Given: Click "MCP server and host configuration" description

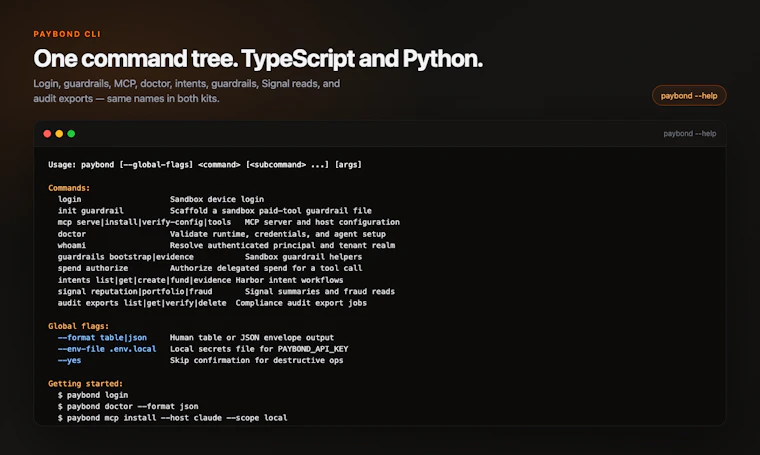Looking at the screenshot, I should coord(322,222).
